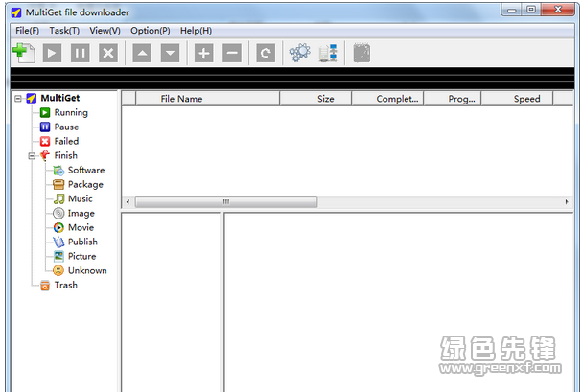Click the Unknown sad face icon

pos(58,270)
